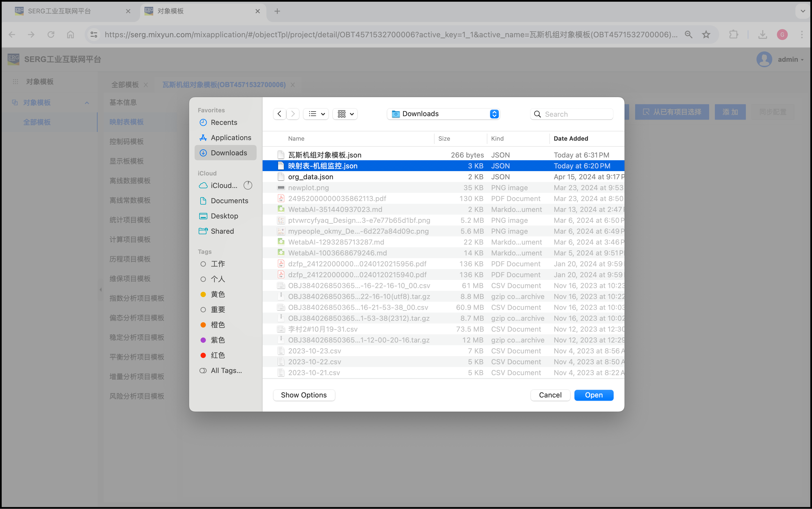Open iCloud Drive in sidebar
This screenshot has height=509, width=812.
[223, 186]
